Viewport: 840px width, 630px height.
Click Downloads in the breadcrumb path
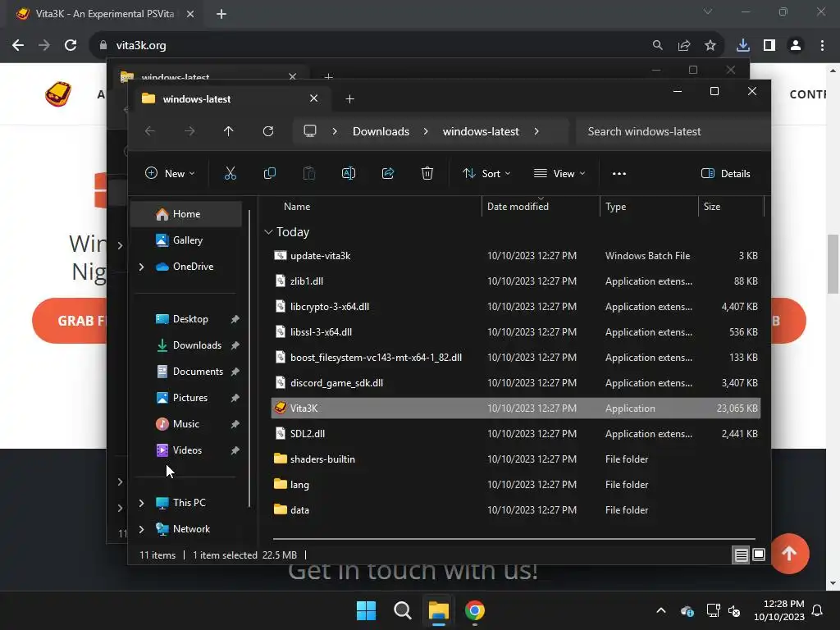coord(381,131)
